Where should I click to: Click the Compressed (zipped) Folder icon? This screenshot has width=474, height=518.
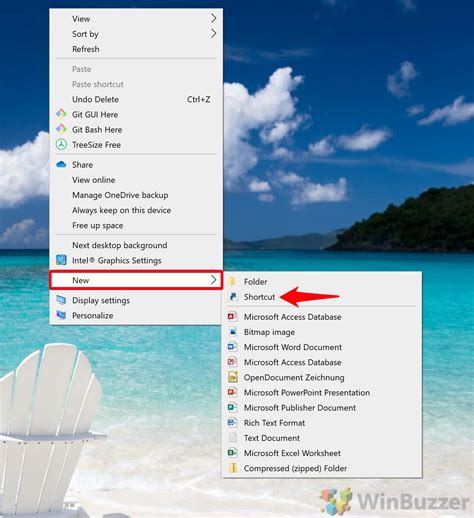233,468
